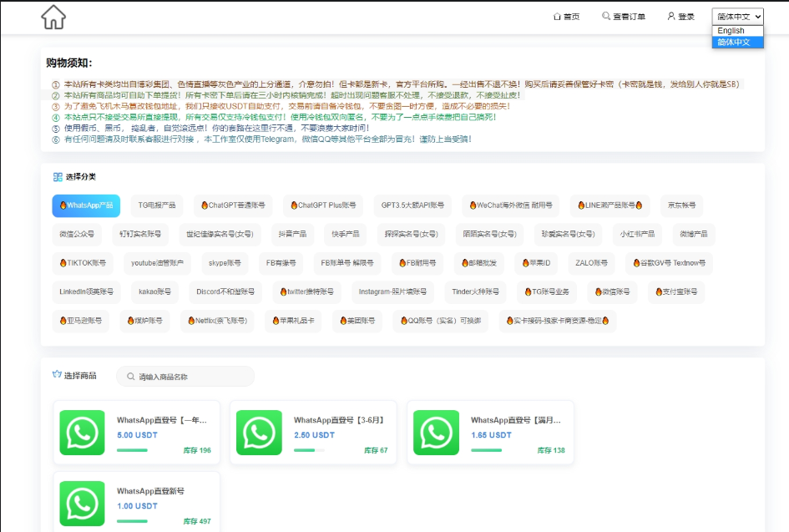Click the home icon beside 首页
Viewport: 789px width, 532px height.
coord(557,17)
